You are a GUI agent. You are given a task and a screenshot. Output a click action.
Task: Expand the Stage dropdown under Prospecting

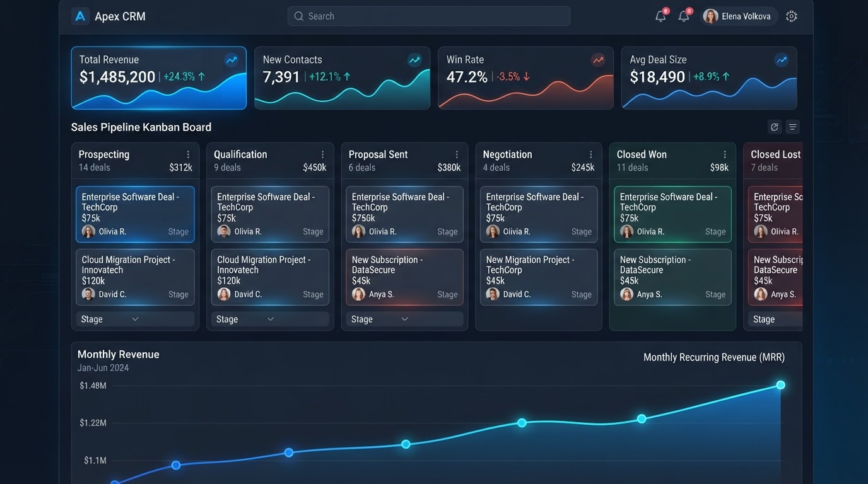135,320
